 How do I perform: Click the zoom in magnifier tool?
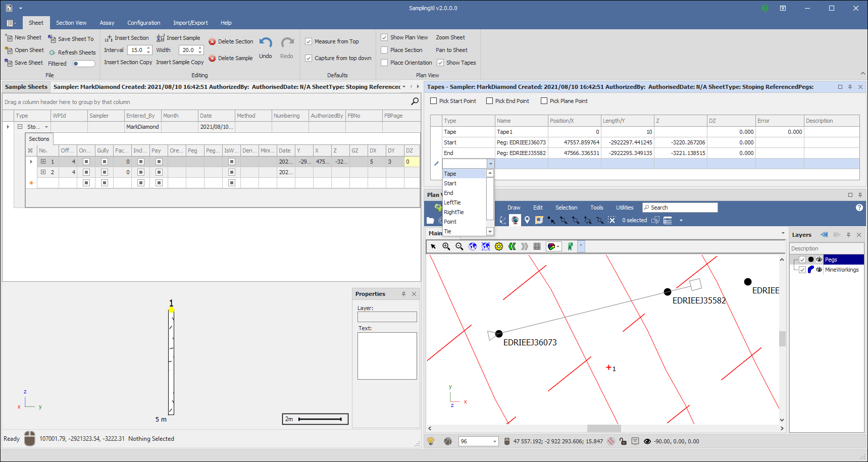(x=446, y=246)
